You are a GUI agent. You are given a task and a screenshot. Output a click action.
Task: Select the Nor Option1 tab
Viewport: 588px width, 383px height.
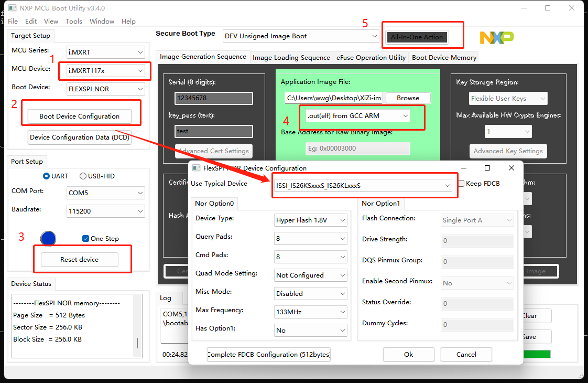(380, 204)
